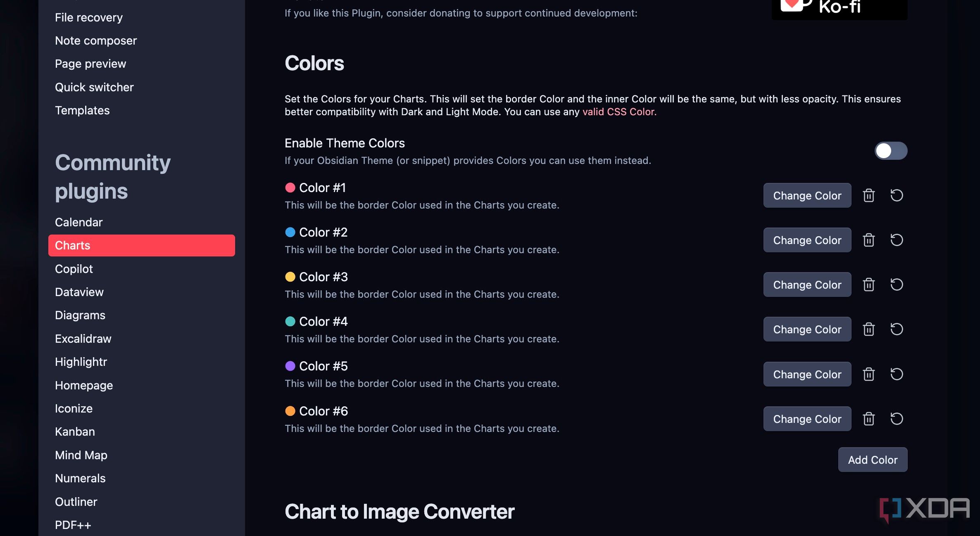Delete Color #6 using the trash icon

coord(868,419)
